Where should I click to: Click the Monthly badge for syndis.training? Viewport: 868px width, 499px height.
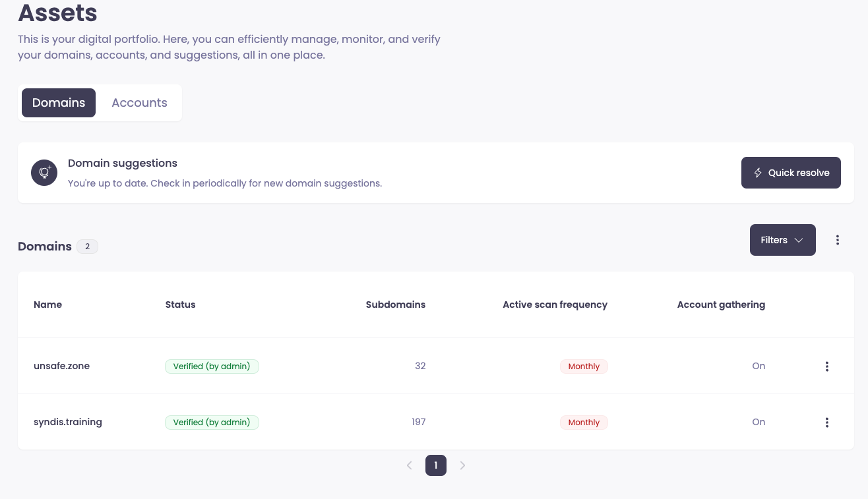click(584, 423)
